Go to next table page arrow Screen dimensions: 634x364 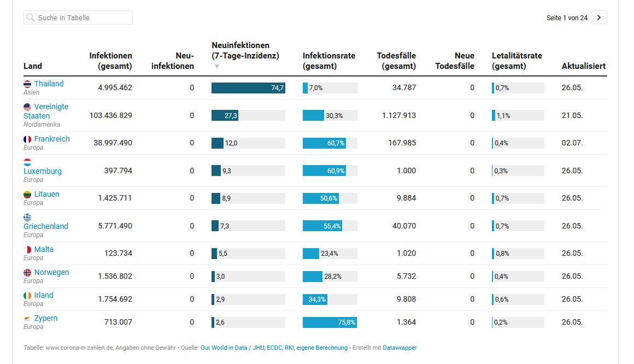599,18
